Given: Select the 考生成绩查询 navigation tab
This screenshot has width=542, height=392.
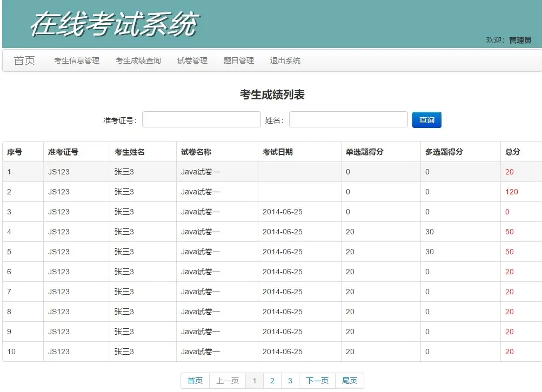Looking at the screenshot, I should [137, 60].
